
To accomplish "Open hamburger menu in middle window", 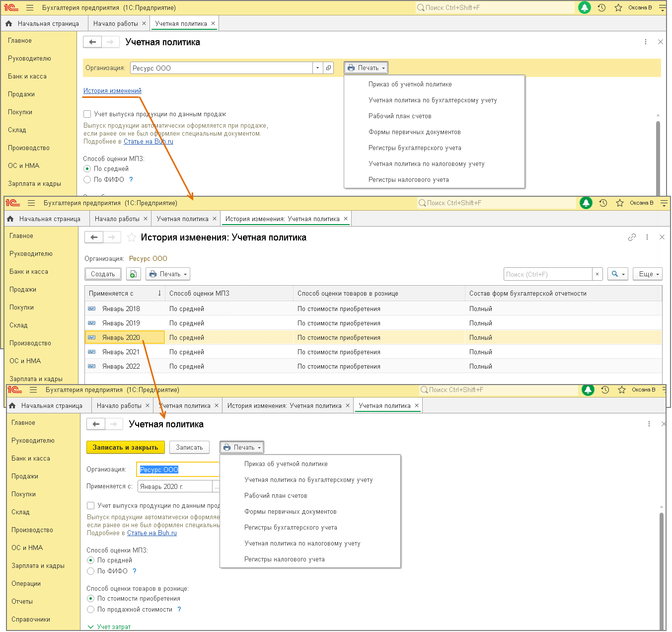I will point(31,203).
